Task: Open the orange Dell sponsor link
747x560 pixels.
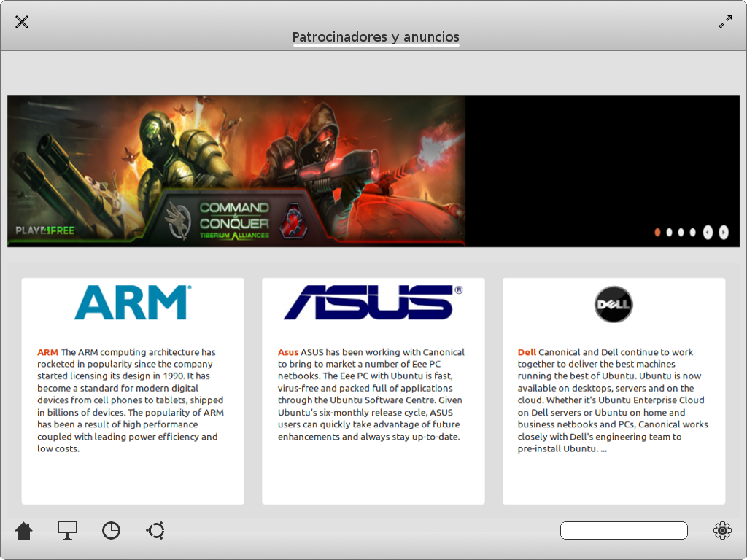Action: click(527, 352)
